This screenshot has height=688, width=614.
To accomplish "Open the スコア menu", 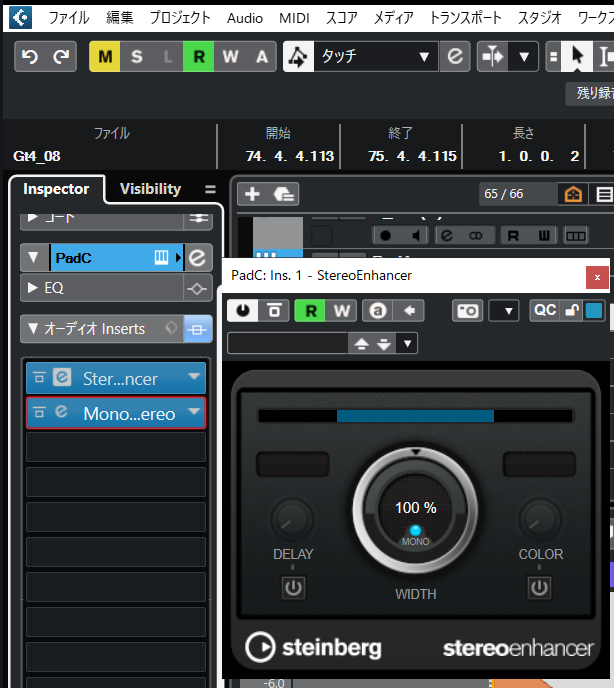I will [341, 18].
